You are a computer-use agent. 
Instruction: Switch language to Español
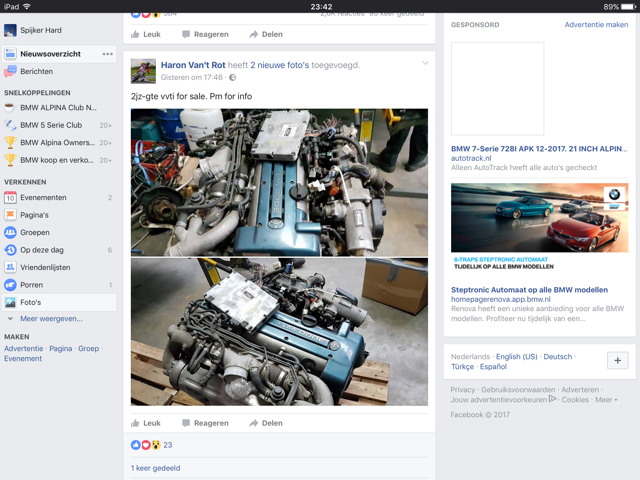493,367
